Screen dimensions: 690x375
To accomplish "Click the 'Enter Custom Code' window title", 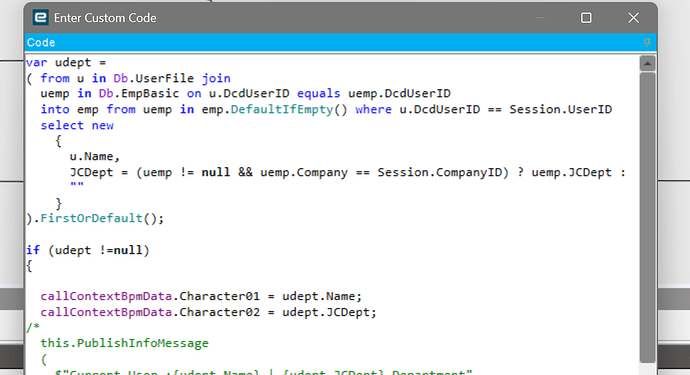I will click(x=105, y=18).
